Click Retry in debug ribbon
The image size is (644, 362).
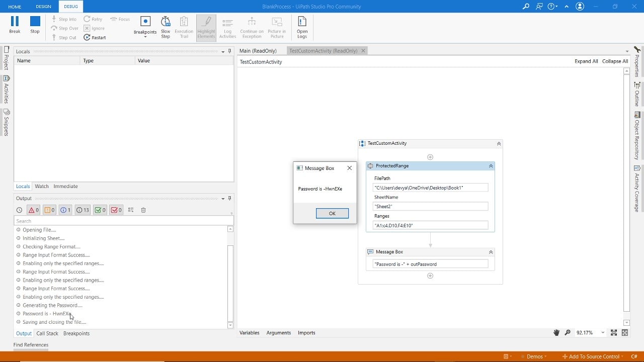93,19
